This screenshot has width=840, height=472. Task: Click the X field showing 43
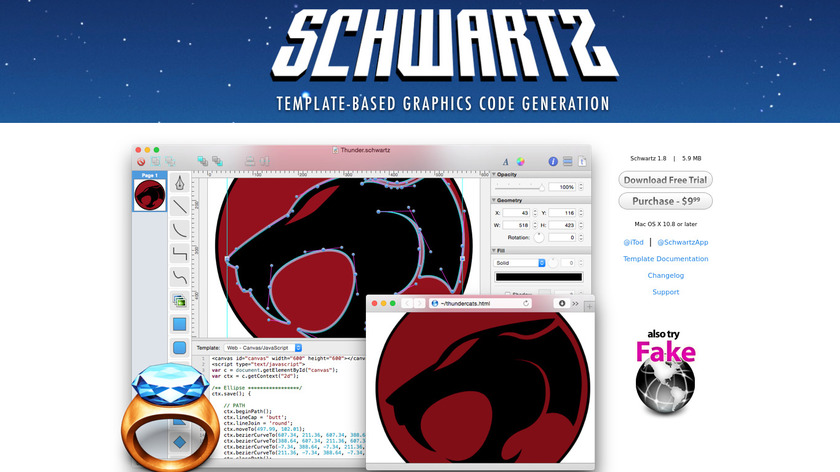516,213
